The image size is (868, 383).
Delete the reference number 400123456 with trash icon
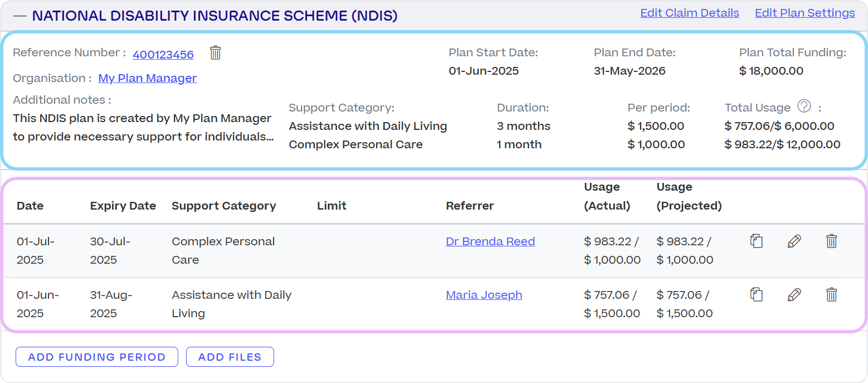216,53
